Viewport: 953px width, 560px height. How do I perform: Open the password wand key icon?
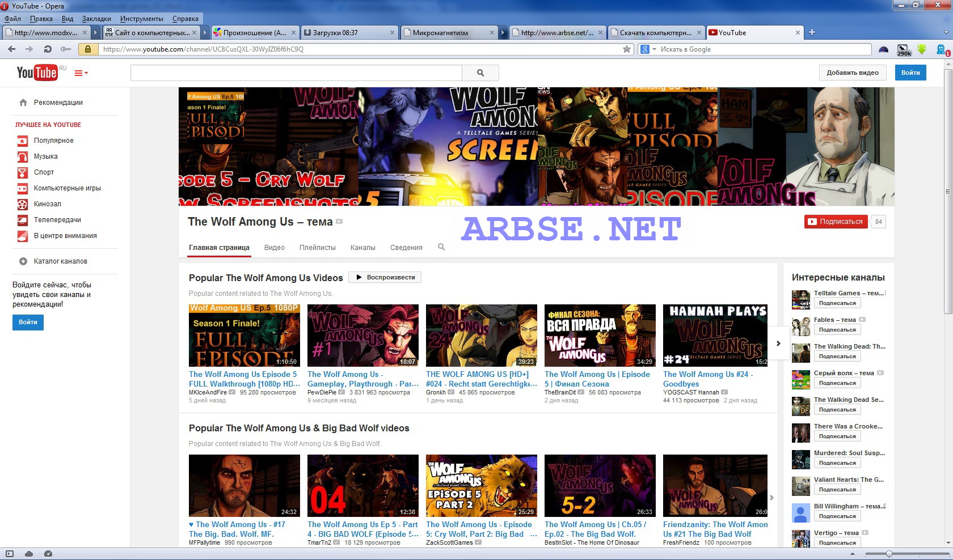pos(66,49)
